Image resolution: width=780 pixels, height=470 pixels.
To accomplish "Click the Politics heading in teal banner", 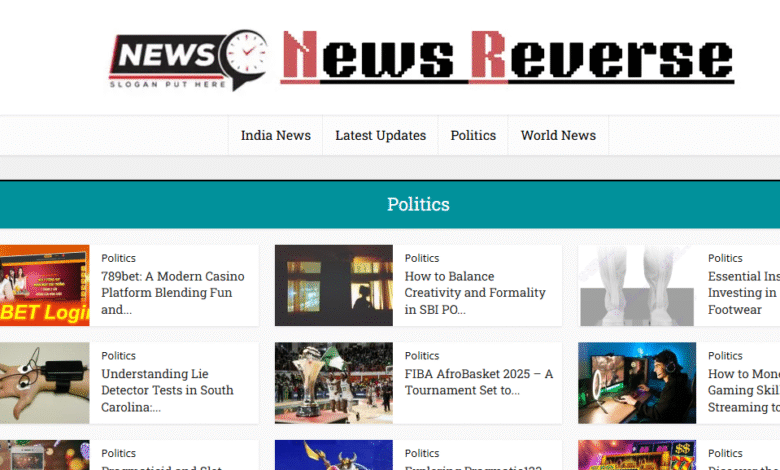I will (x=418, y=204).
